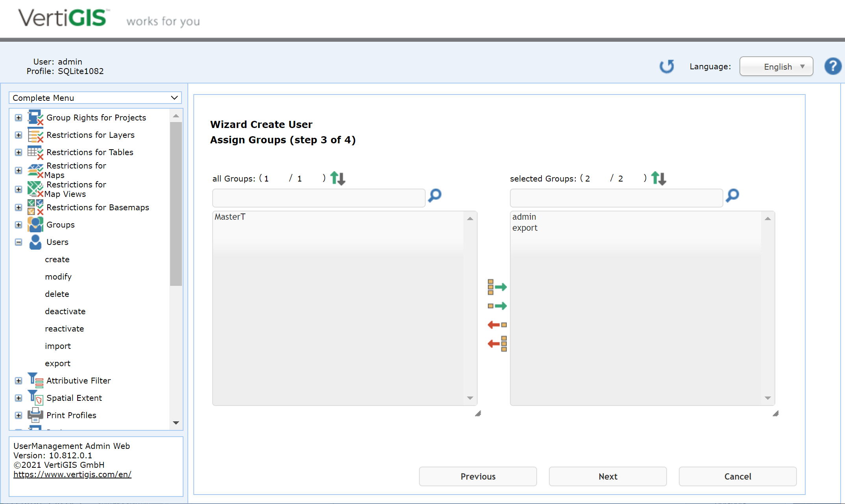This screenshot has height=504, width=845.
Task: Select admin in the selected Groups list
Action: click(524, 217)
